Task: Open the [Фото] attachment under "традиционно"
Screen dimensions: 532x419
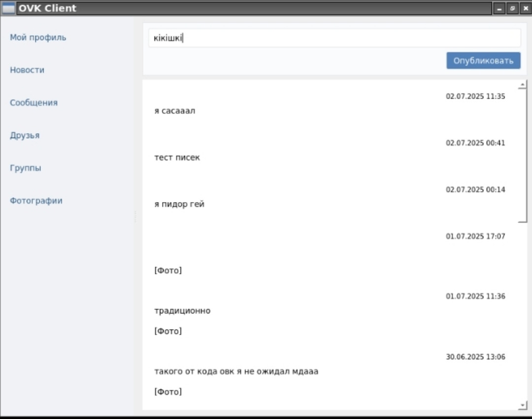Action: click(x=168, y=331)
